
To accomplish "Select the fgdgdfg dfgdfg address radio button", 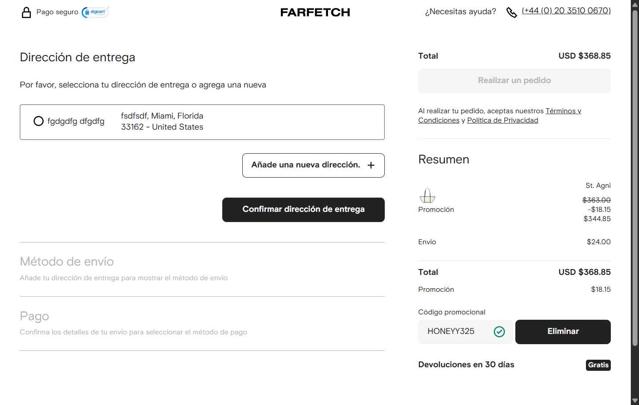I will click(38, 121).
